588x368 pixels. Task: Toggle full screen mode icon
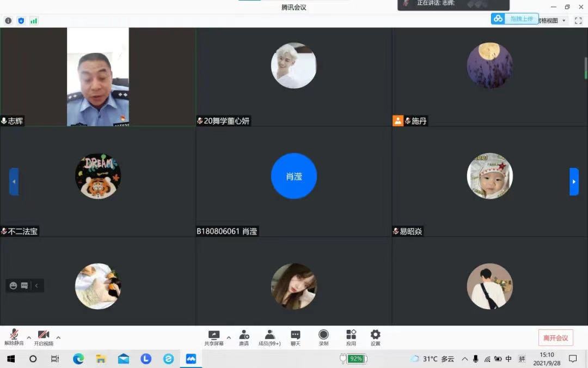point(578,21)
